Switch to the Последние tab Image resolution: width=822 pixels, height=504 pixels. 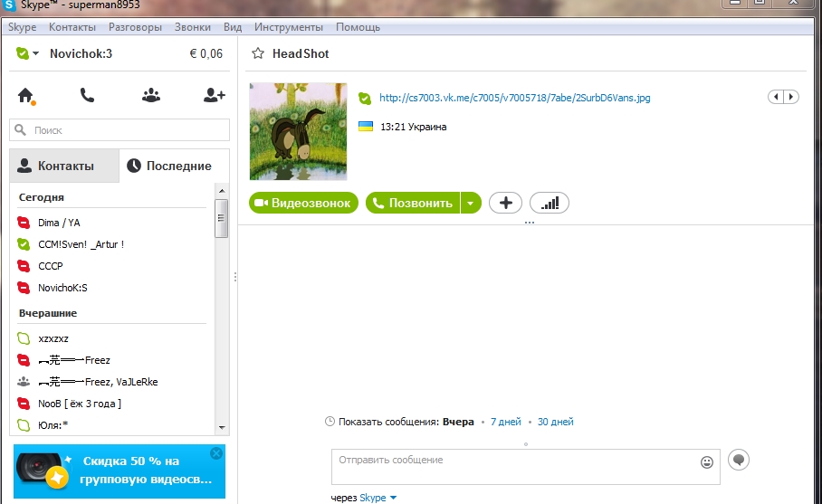[x=174, y=166]
